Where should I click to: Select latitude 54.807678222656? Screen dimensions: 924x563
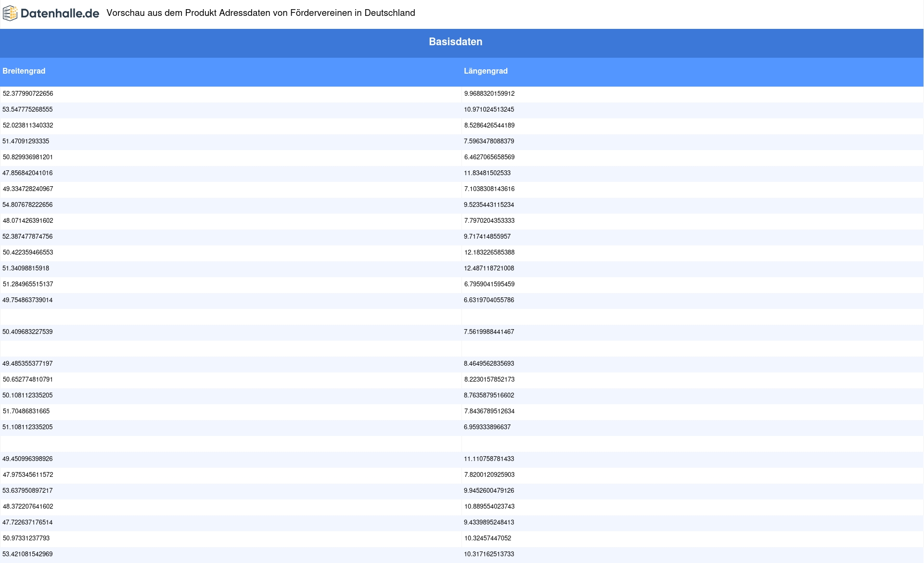[27, 205]
